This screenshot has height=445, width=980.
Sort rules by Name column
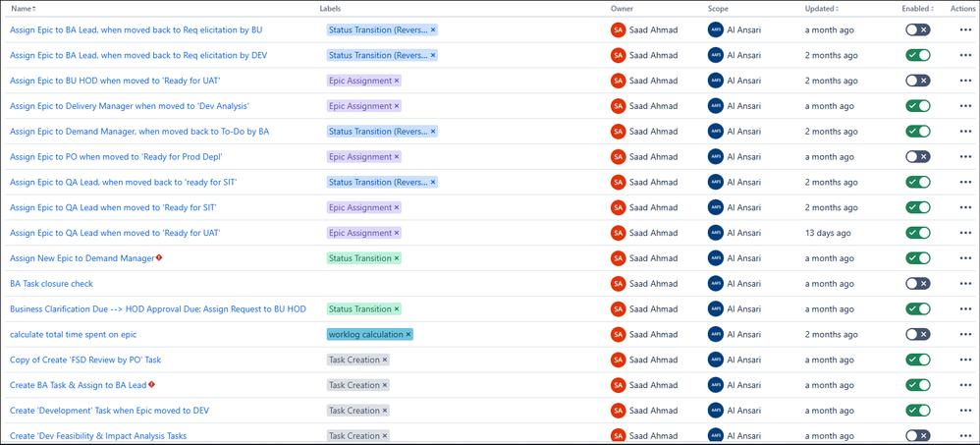coord(24,9)
